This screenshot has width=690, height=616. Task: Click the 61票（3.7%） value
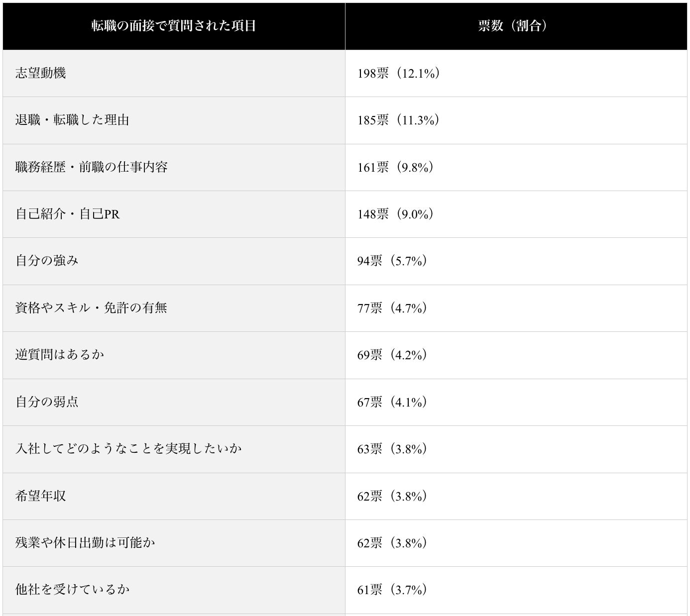click(392, 590)
